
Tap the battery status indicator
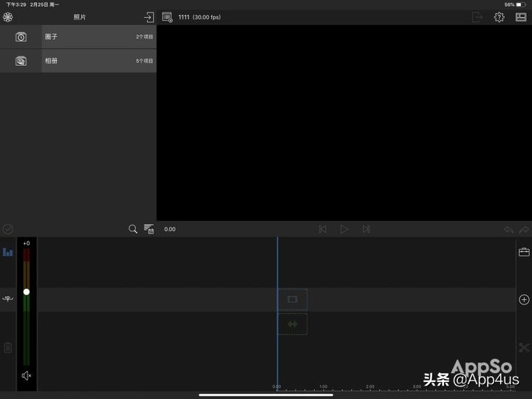pyautogui.click(x=521, y=4)
